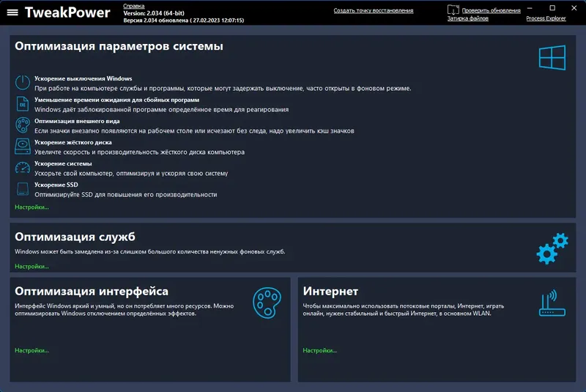The width and height of the screenshot is (586, 392).
Task: Click Version: 2.034 (64-bit) text
Action: (x=154, y=13)
